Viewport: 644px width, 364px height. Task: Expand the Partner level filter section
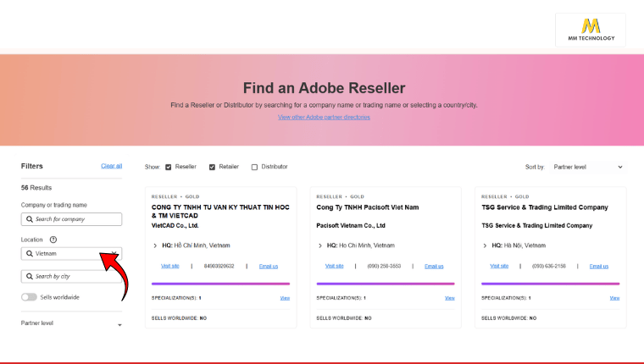click(x=71, y=323)
